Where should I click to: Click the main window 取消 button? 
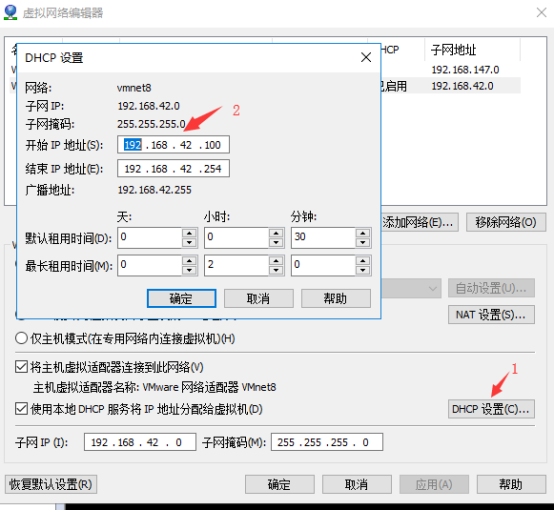click(356, 484)
